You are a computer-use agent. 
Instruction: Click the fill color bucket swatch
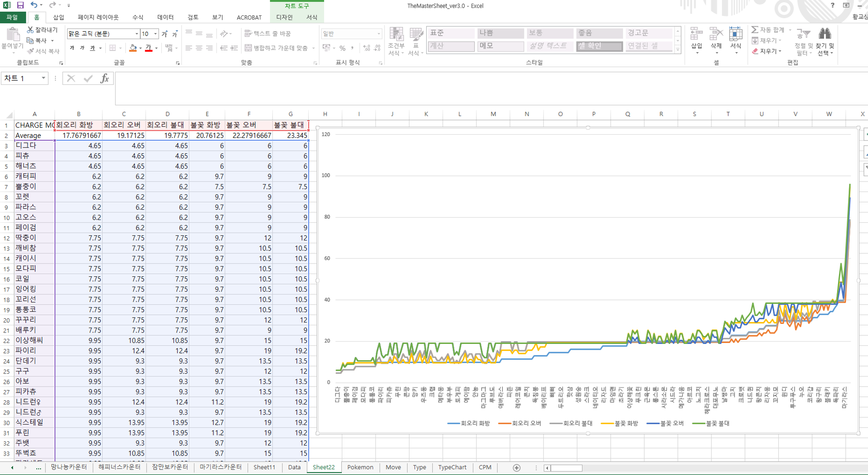[133, 48]
